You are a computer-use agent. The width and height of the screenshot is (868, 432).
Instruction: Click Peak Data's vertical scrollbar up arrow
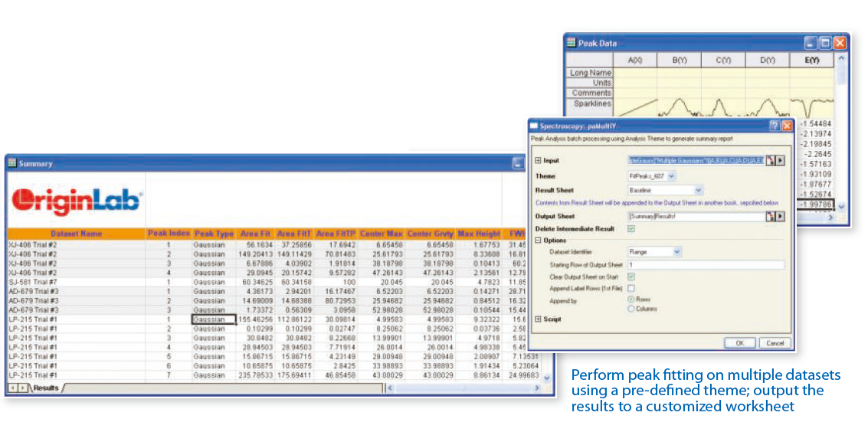tap(841, 57)
